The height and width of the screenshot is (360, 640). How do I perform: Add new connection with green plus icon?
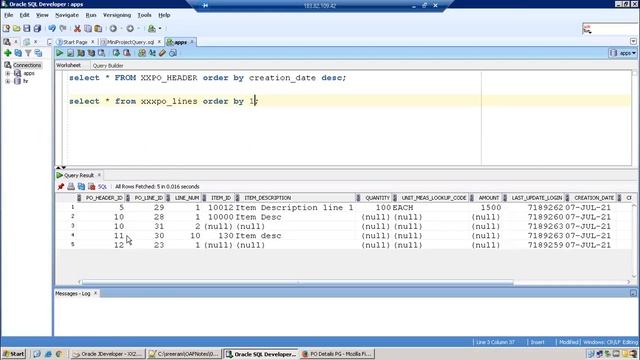click(x=7, y=53)
